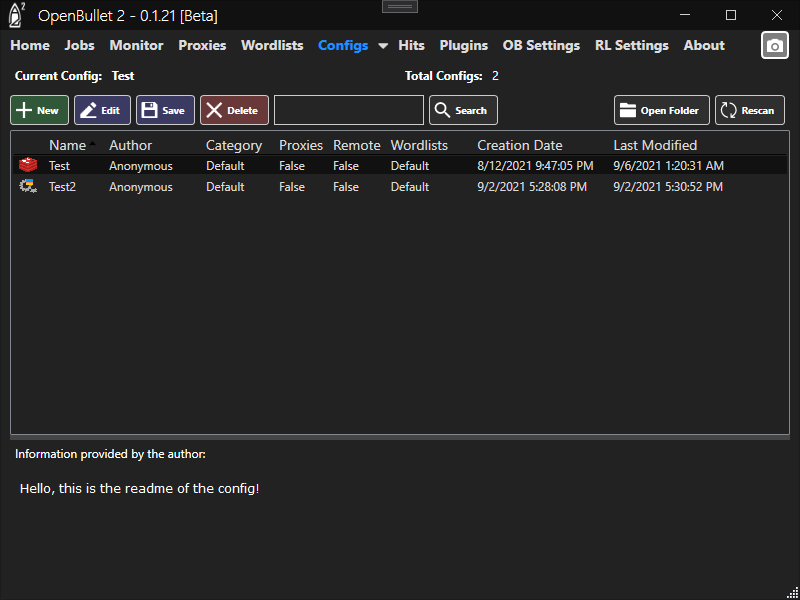Switch to the Monitor tab
800x600 pixels.
[x=136, y=45]
